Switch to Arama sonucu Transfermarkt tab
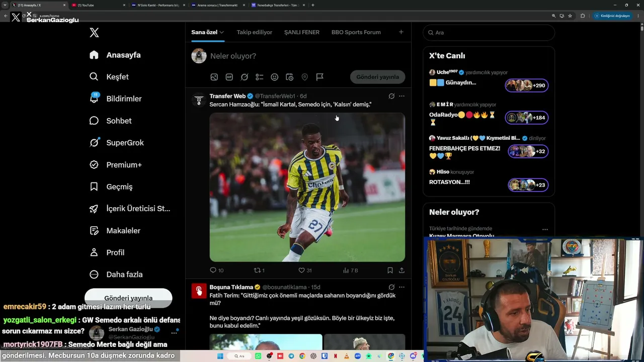The image size is (644, 362). point(218,5)
